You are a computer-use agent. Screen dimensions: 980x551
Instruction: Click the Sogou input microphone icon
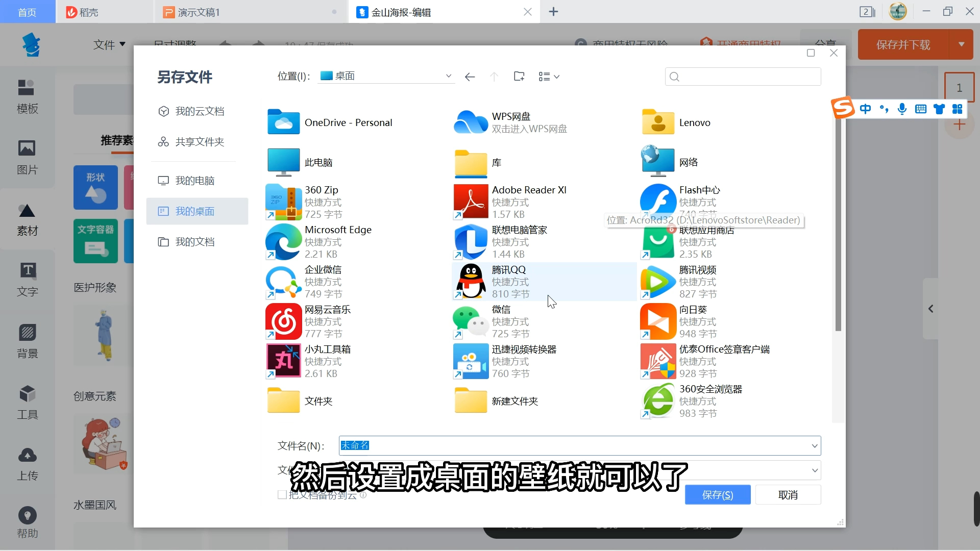[x=902, y=109]
